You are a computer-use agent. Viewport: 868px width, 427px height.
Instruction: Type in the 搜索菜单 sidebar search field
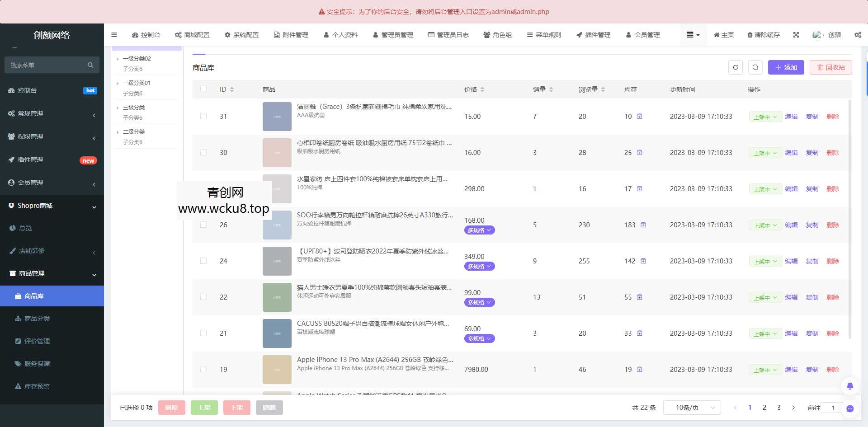[45, 65]
